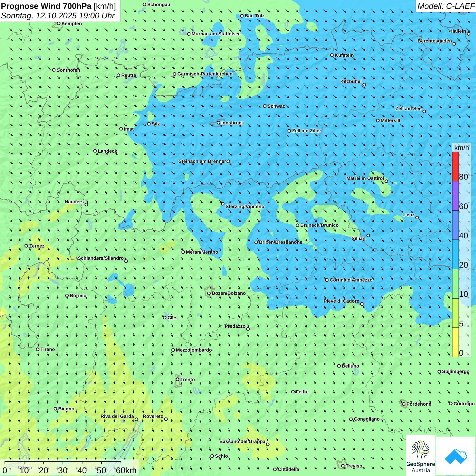Click the Brixen/Bressanone marker
The image size is (476, 476).
pyautogui.click(x=256, y=242)
